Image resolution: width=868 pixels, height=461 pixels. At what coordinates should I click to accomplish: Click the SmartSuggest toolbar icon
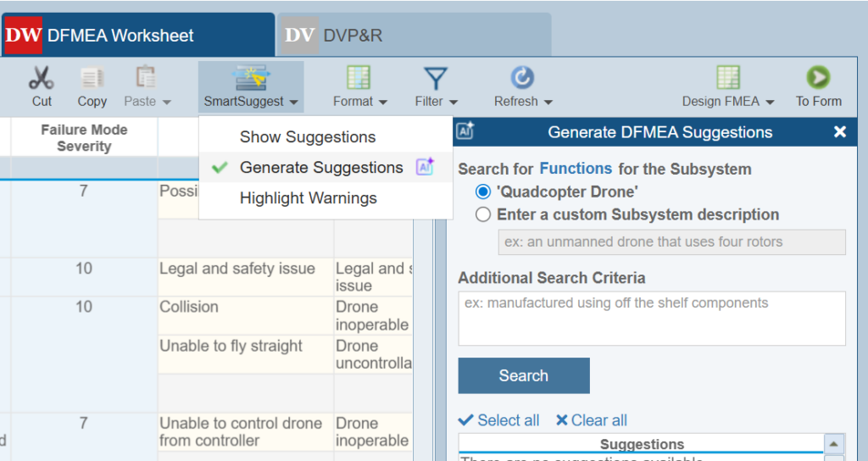point(250,79)
